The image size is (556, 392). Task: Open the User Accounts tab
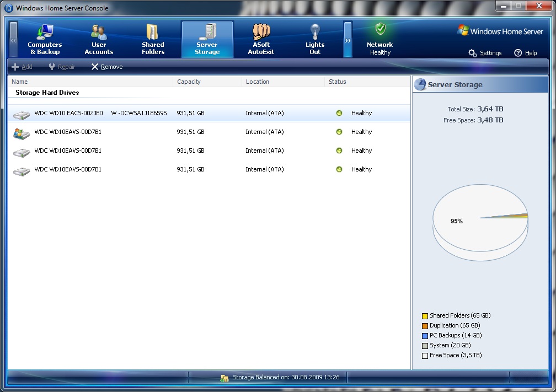(99, 39)
